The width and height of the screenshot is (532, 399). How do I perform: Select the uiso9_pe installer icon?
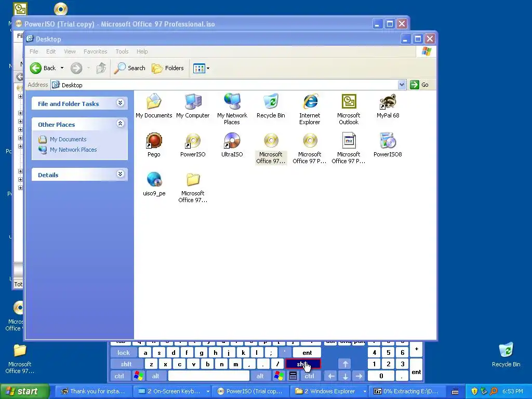154,183
